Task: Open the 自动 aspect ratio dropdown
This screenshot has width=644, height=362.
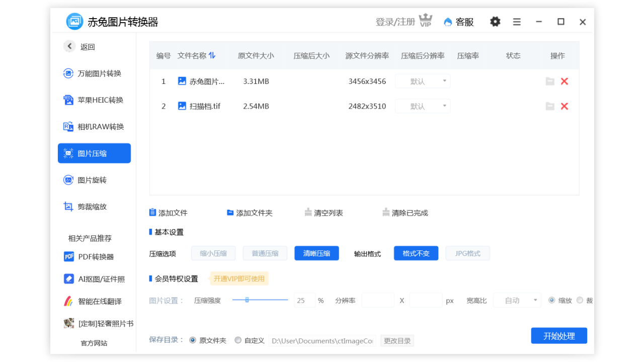Action: click(517, 300)
